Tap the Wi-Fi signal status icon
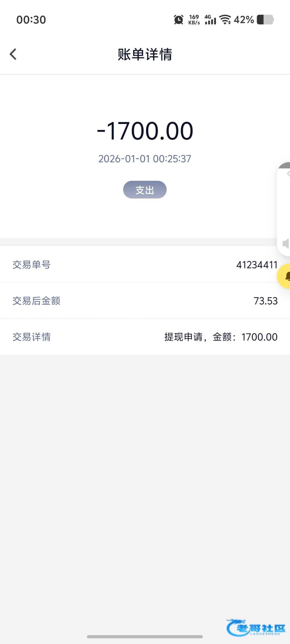Image resolution: width=290 pixels, height=644 pixels. pyautogui.click(x=225, y=20)
